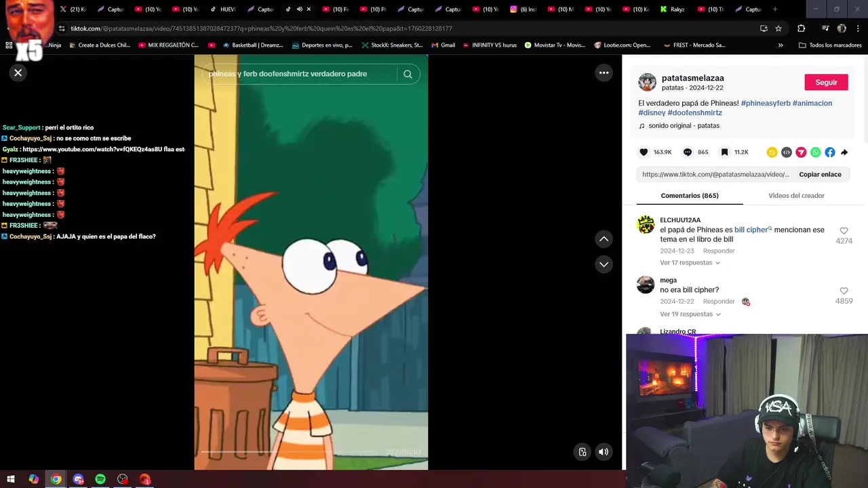Click the video search text field
The height and width of the screenshot is (488, 868).
tap(300, 74)
